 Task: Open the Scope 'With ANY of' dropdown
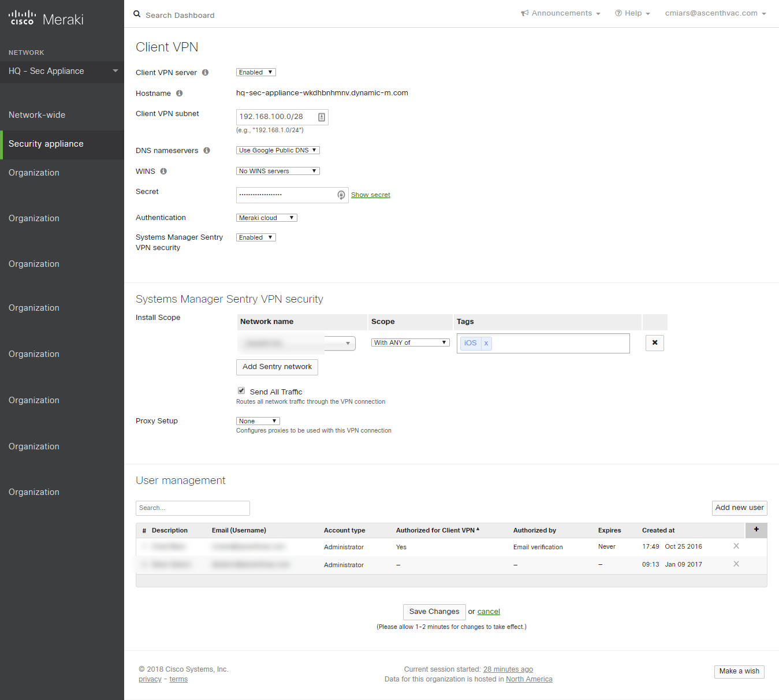coord(410,343)
